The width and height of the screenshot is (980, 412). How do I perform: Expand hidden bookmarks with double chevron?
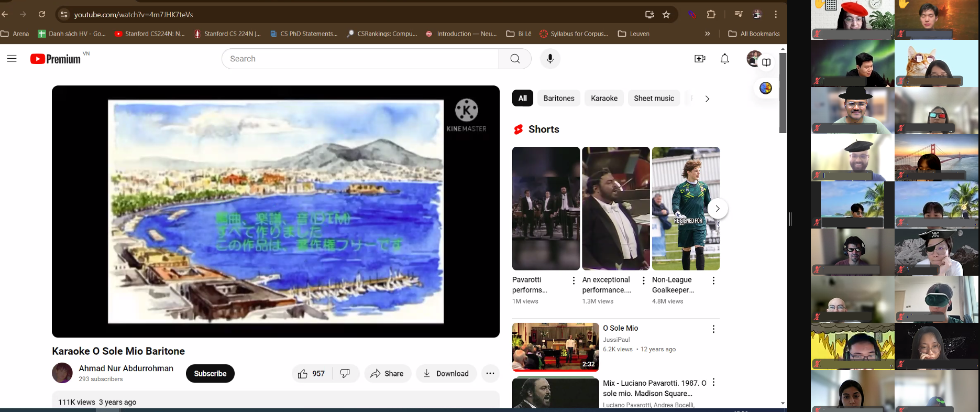pos(708,34)
